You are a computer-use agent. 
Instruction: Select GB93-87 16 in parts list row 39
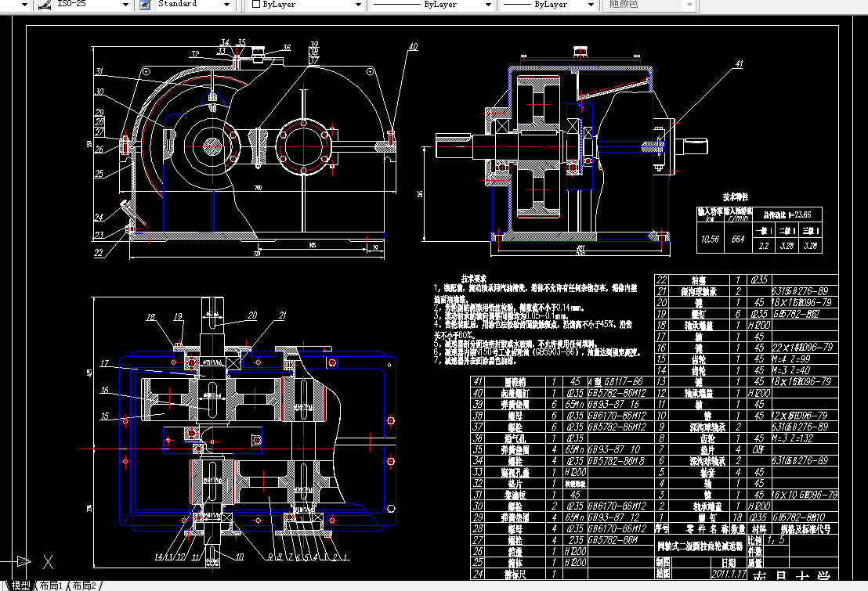(613, 404)
